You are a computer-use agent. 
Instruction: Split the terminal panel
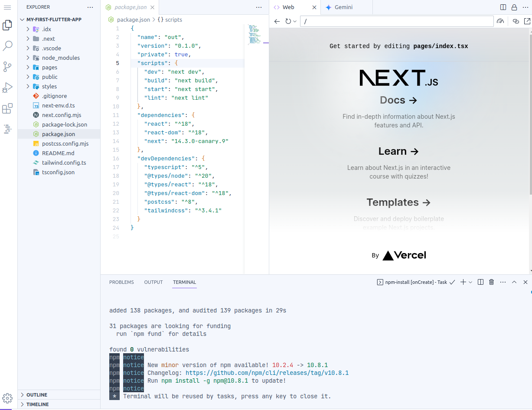pos(480,282)
